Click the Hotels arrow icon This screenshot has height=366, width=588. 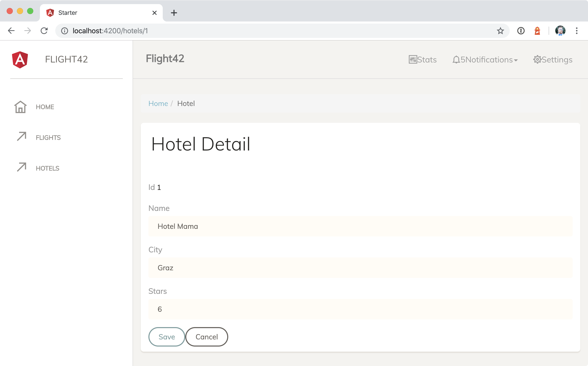21,167
